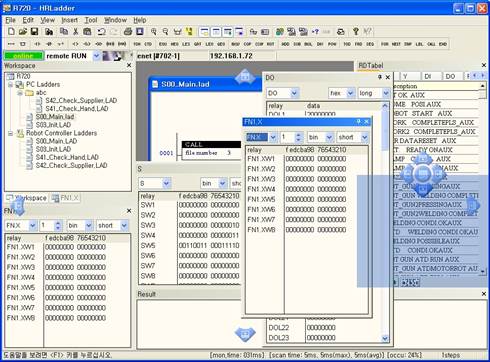Save the current ladder file
490x362 pixels.
pos(34,32)
